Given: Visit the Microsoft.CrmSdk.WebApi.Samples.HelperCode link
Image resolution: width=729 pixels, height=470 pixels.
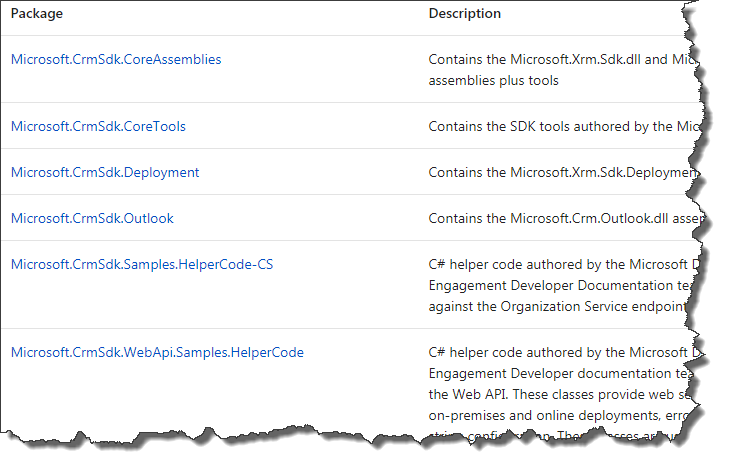Looking at the screenshot, I should (x=157, y=352).
